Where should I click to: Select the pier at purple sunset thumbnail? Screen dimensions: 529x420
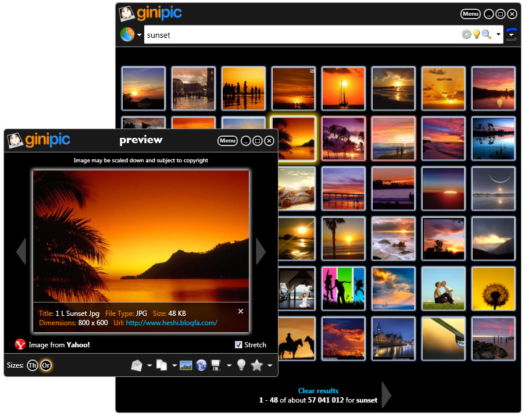[344, 188]
